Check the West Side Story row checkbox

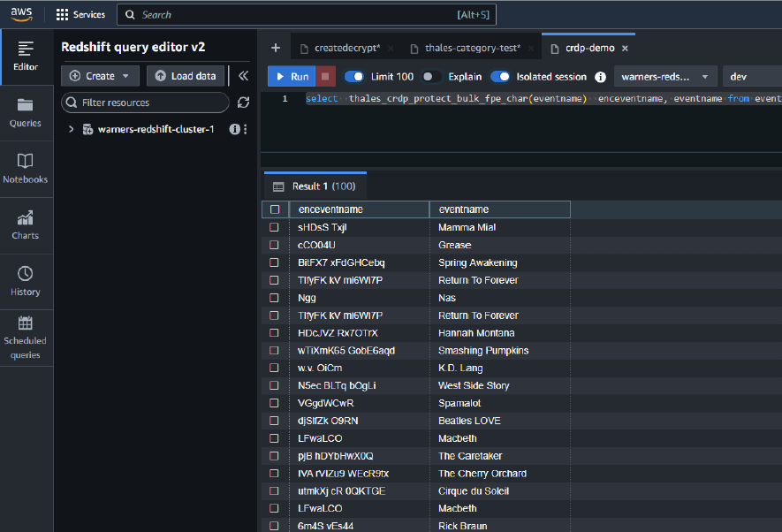tap(274, 385)
